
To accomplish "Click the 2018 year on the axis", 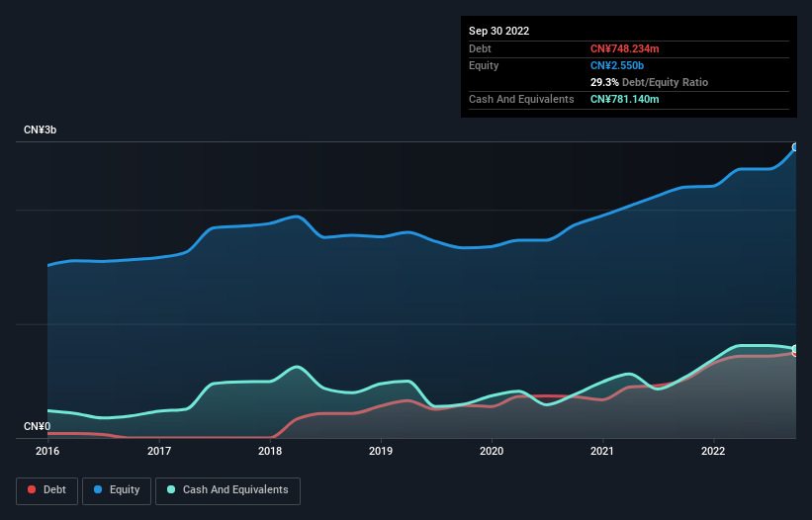I will [270, 451].
